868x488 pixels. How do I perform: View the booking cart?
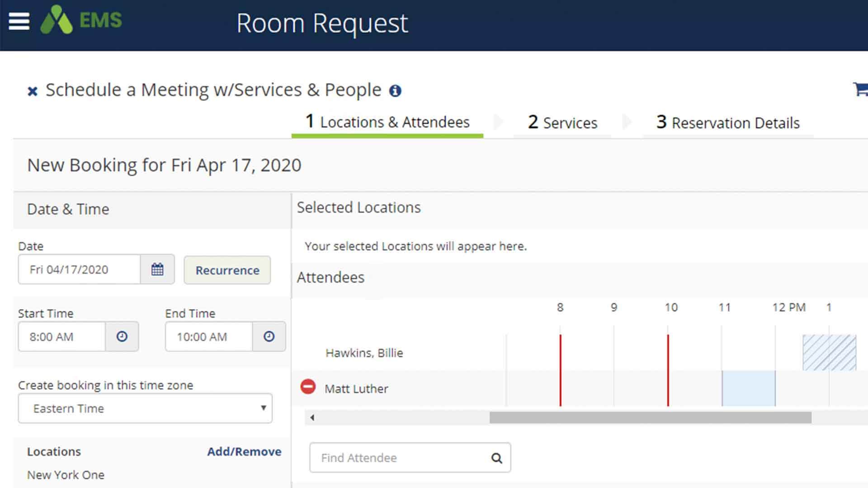(x=860, y=89)
